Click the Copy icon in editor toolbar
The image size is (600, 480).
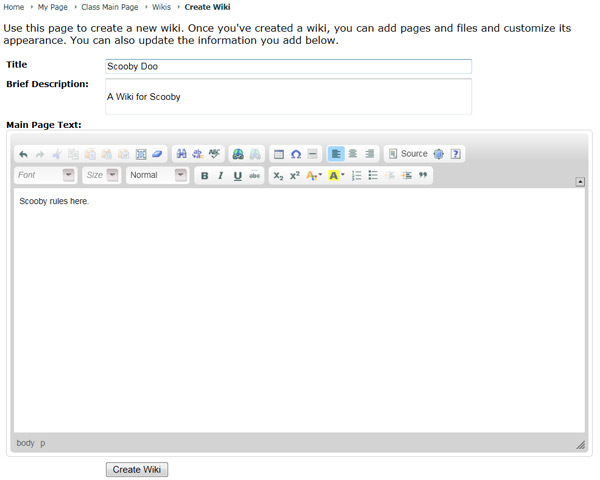73,154
